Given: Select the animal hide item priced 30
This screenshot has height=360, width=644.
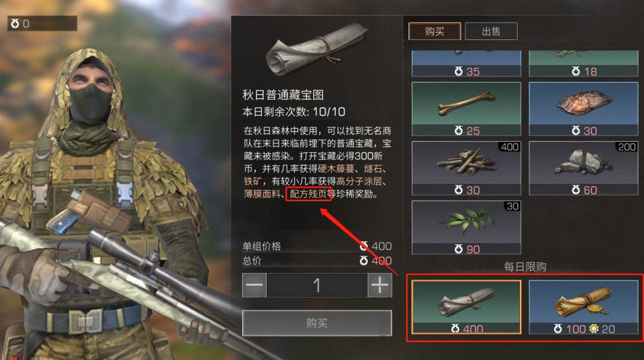Looking at the screenshot, I should pyautogui.click(x=583, y=109).
